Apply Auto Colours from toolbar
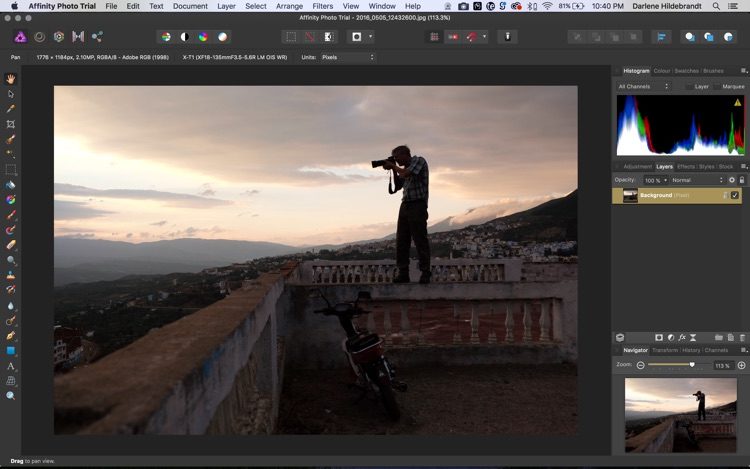 (x=203, y=37)
